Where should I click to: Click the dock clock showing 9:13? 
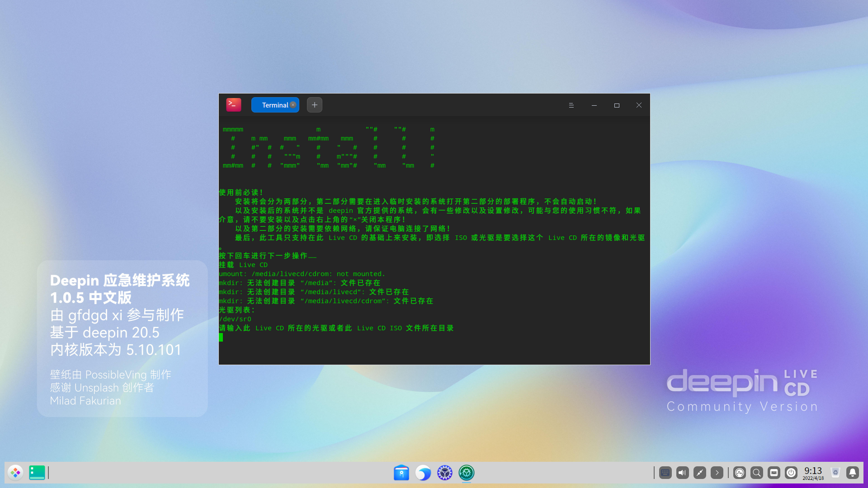pyautogui.click(x=813, y=473)
